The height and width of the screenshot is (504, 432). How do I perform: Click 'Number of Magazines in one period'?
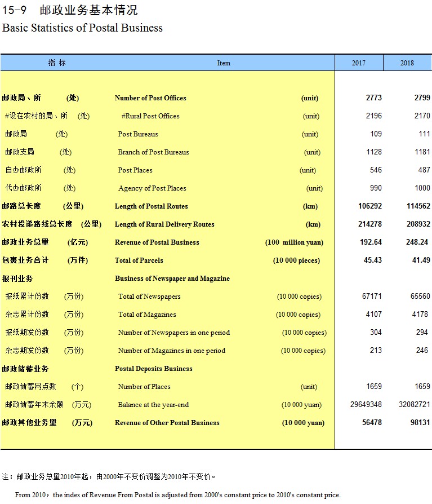pos(172,351)
